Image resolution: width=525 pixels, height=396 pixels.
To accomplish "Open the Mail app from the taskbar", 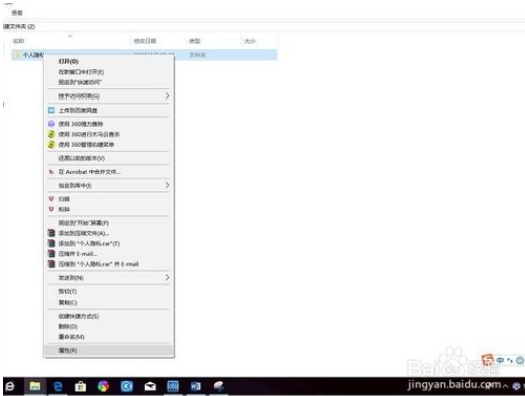I will click(150, 387).
